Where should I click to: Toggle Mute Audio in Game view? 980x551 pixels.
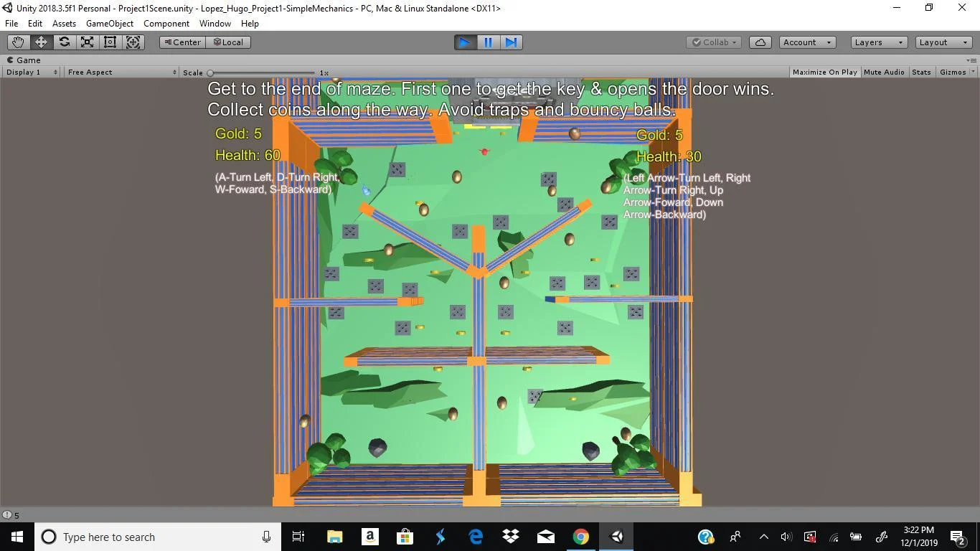click(884, 72)
